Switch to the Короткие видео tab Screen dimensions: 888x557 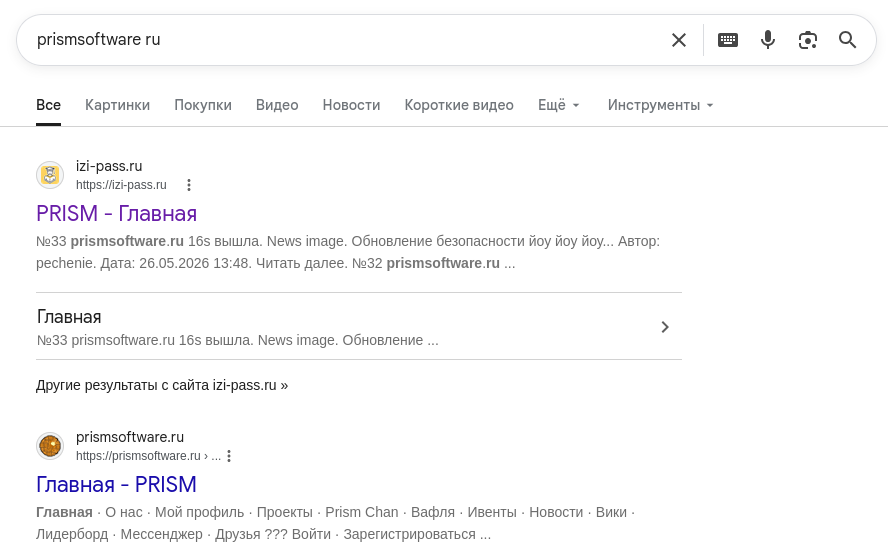pyautogui.click(x=459, y=105)
